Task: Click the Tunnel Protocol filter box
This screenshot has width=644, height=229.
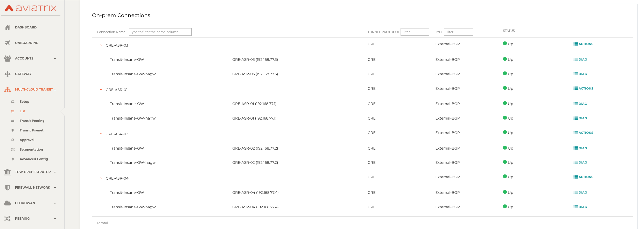Action: [415, 32]
